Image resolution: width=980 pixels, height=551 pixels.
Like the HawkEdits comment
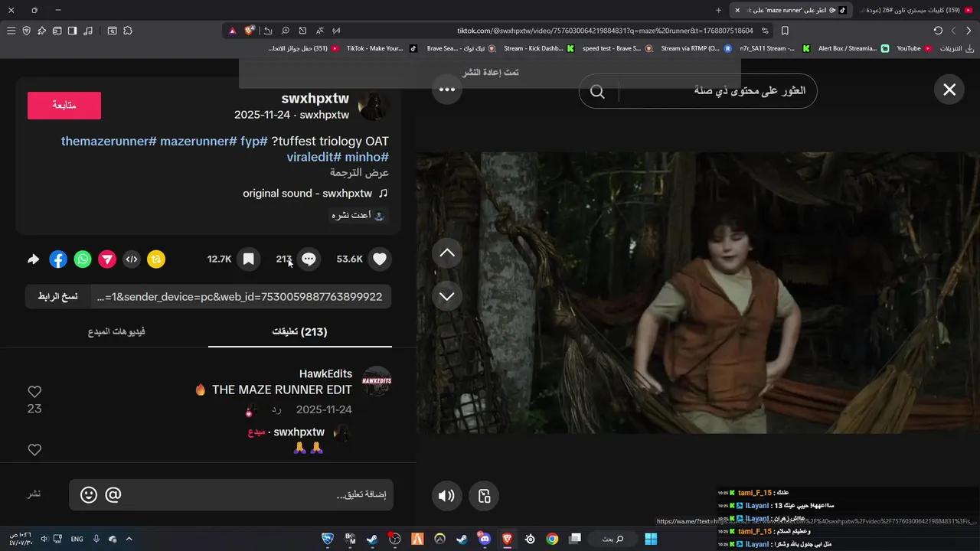[34, 392]
